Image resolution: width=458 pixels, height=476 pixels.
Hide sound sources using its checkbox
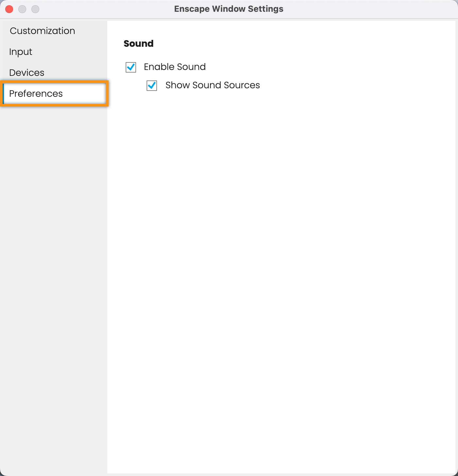pyautogui.click(x=152, y=85)
